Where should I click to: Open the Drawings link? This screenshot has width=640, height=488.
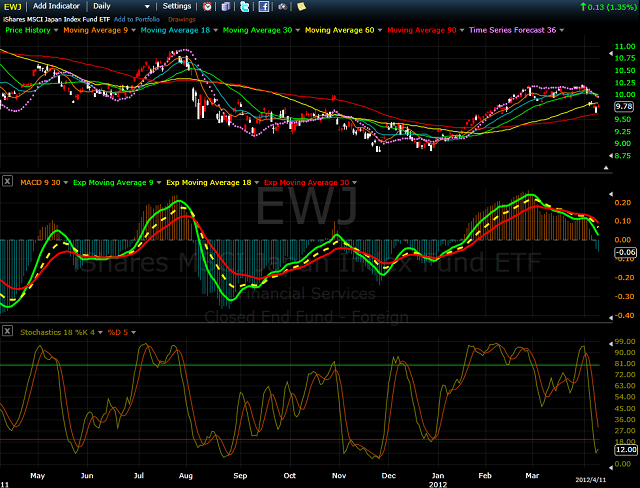pyautogui.click(x=182, y=19)
